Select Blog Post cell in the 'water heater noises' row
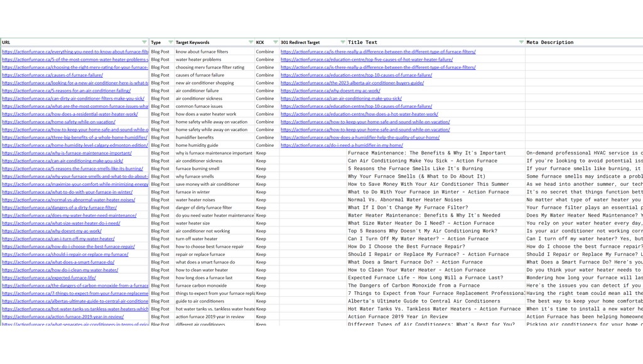This screenshot has width=643, height=364. (x=161, y=200)
